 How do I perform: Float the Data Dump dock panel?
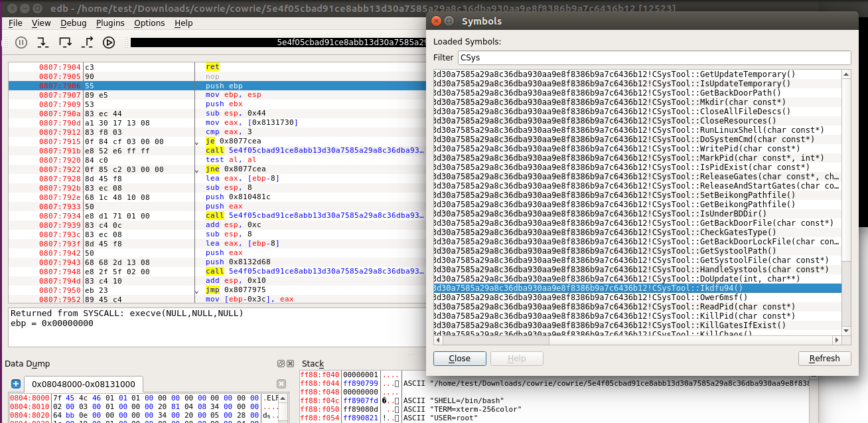pyautogui.click(x=281, y=363)
